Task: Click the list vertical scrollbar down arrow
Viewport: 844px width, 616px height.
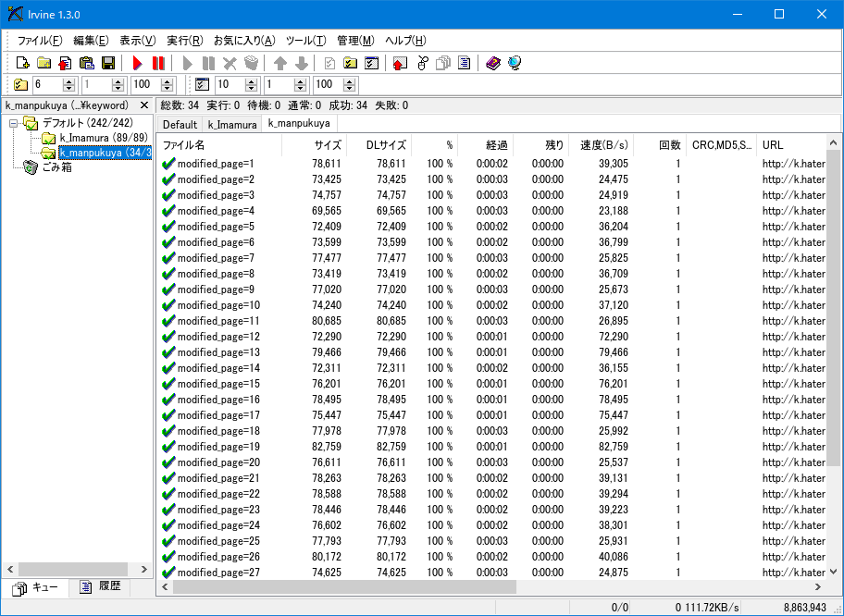Action: tap(833, 572)
